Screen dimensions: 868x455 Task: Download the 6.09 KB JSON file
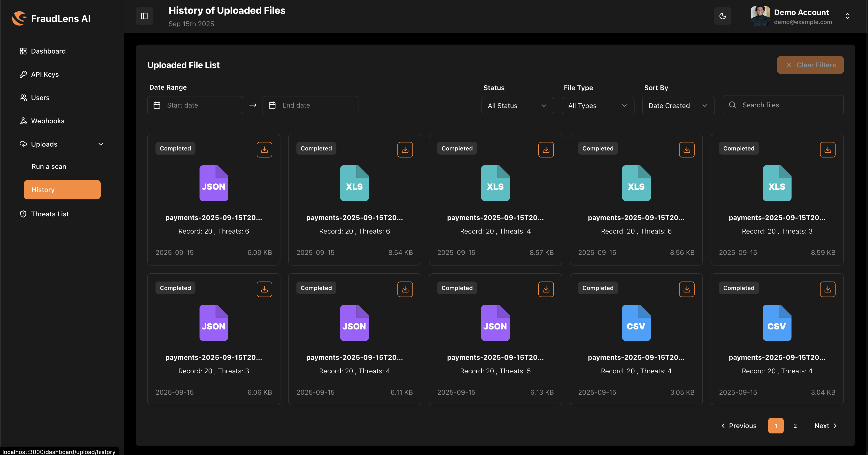tap(264, 150)
